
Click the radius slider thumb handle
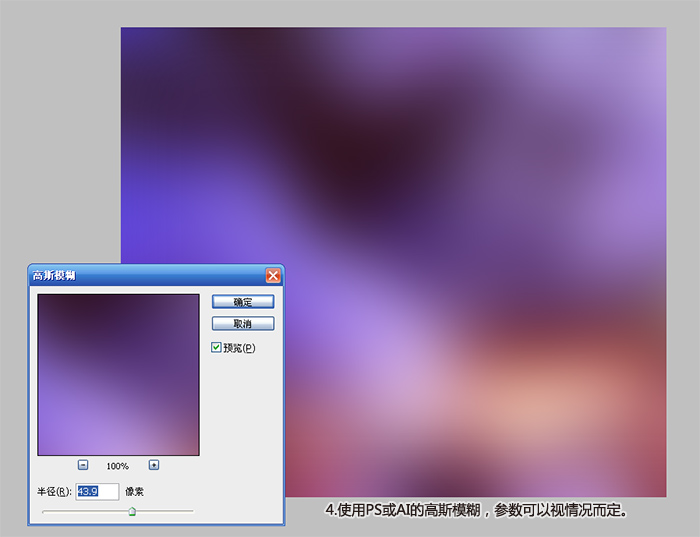point(132,511)
